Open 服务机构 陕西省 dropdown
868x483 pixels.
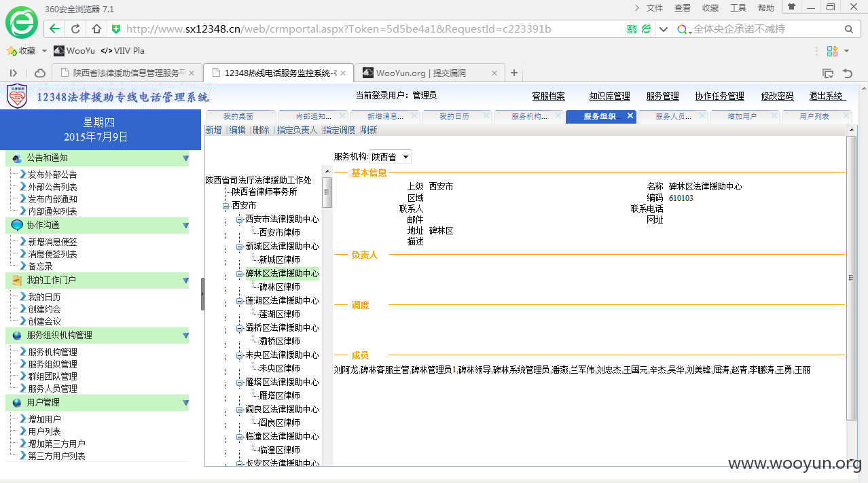[391, 157]
